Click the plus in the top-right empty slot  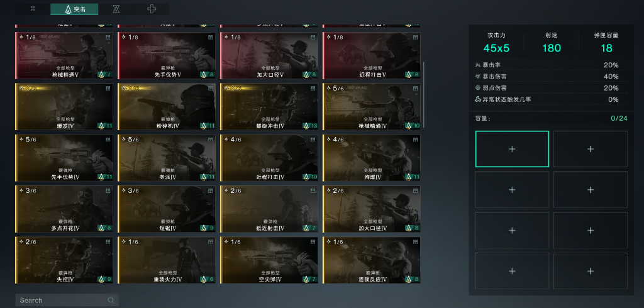click(x=591, y=149)
